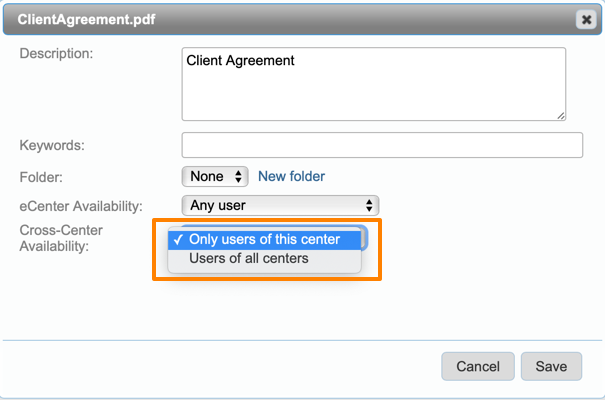The image size is (605, 400).
Task: Click the checkmark beside the selected option
Action: coord(177,240)
